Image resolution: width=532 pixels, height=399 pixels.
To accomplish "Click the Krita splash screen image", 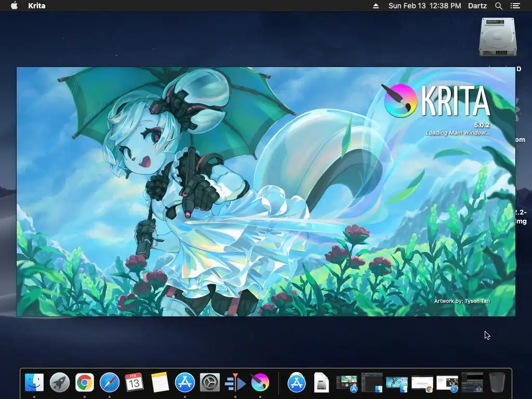I will [x=266, y=192].
